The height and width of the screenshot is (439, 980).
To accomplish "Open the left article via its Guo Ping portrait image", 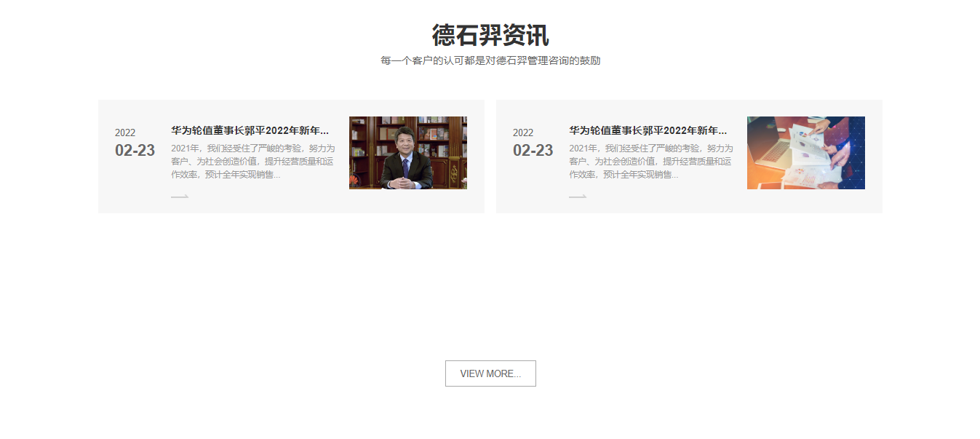I will coord(408,152).
